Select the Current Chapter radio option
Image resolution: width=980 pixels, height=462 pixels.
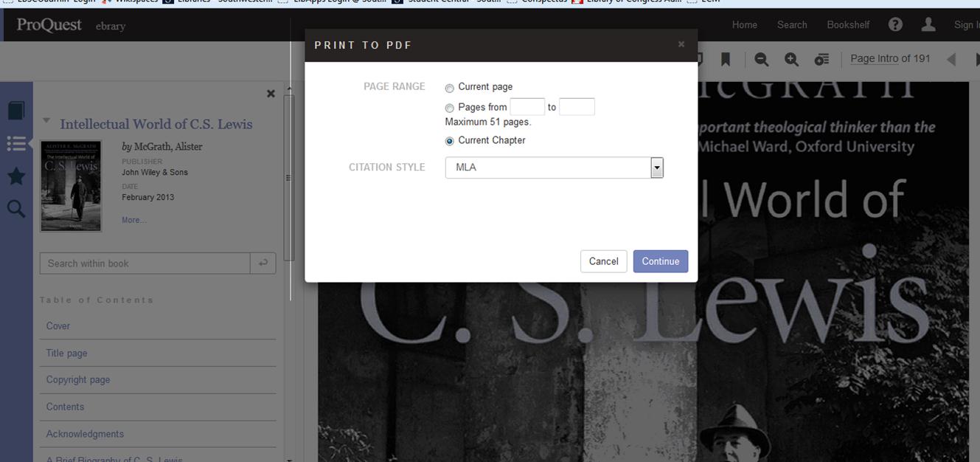[450, 141]
